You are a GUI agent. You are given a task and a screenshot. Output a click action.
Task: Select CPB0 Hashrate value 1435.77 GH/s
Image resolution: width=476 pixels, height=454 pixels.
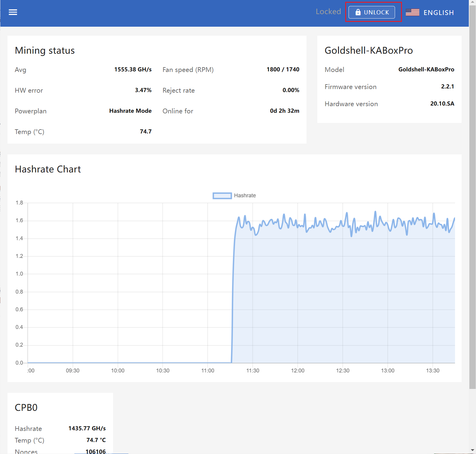tap(87, 428)
